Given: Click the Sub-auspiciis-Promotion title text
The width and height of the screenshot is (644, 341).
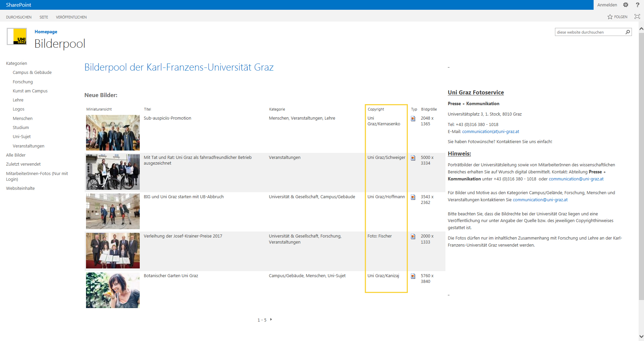Looking at the screenshot, I should [167, 118].
